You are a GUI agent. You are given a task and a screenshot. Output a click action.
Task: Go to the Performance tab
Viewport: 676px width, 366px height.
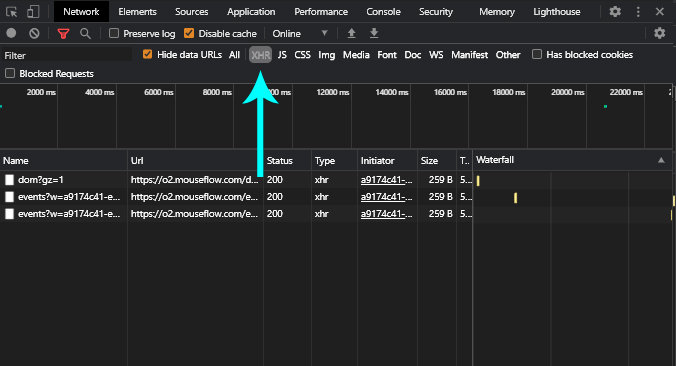(321, 12)
